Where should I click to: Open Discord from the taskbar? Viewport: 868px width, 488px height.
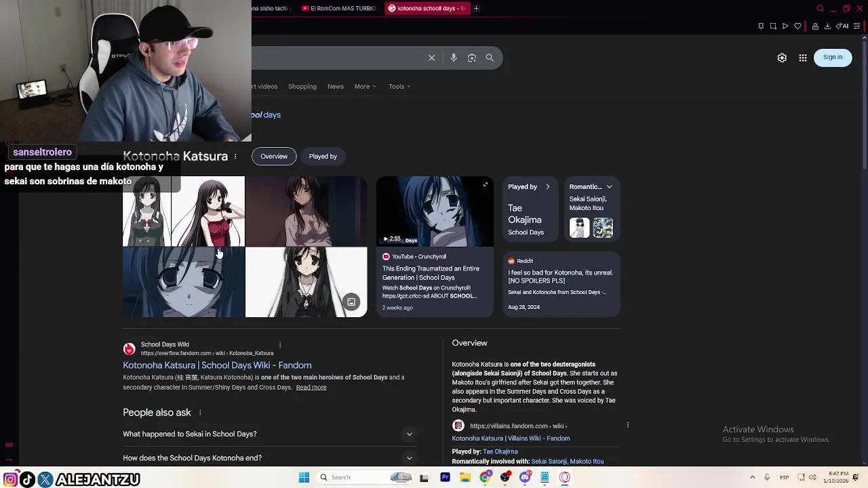525,477
